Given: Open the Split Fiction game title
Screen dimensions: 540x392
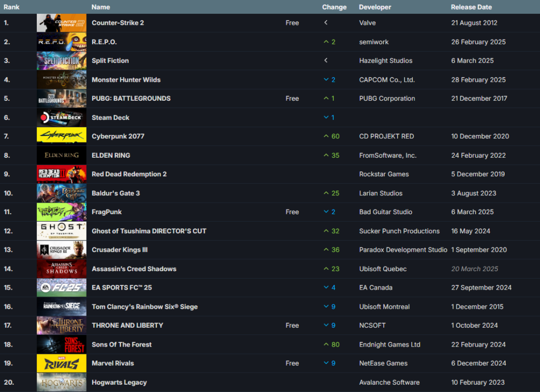Looking at the screenshot, I should pyautogui.click(x=110, y=61).
